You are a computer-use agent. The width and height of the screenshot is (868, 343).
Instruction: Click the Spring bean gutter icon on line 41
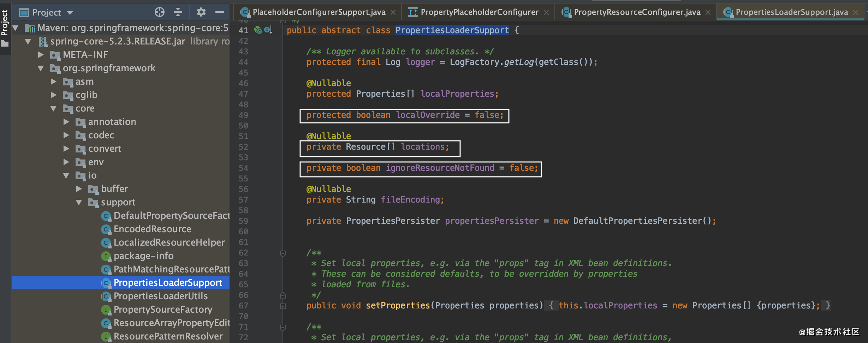[x=258, y=30]
